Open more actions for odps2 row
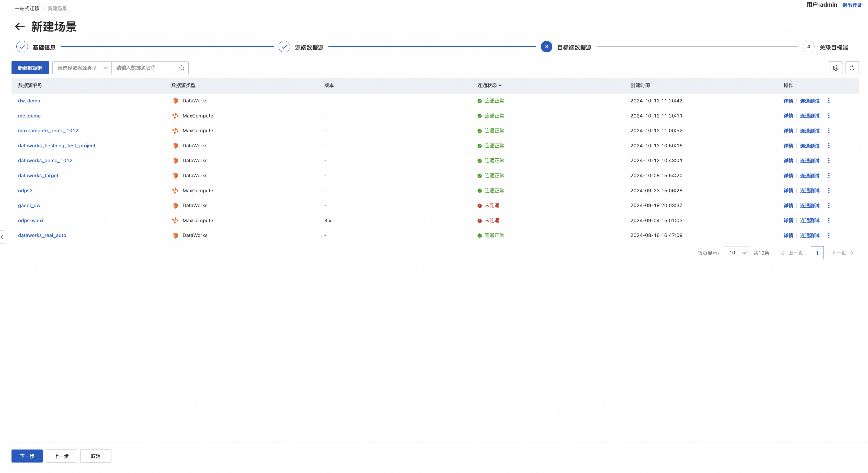 point(829,191)
